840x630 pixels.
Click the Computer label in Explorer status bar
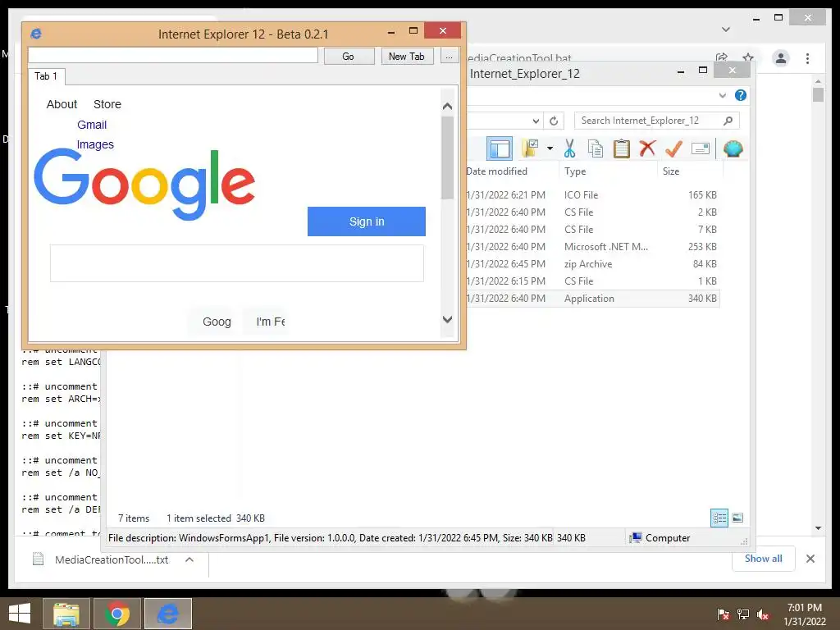668,538
